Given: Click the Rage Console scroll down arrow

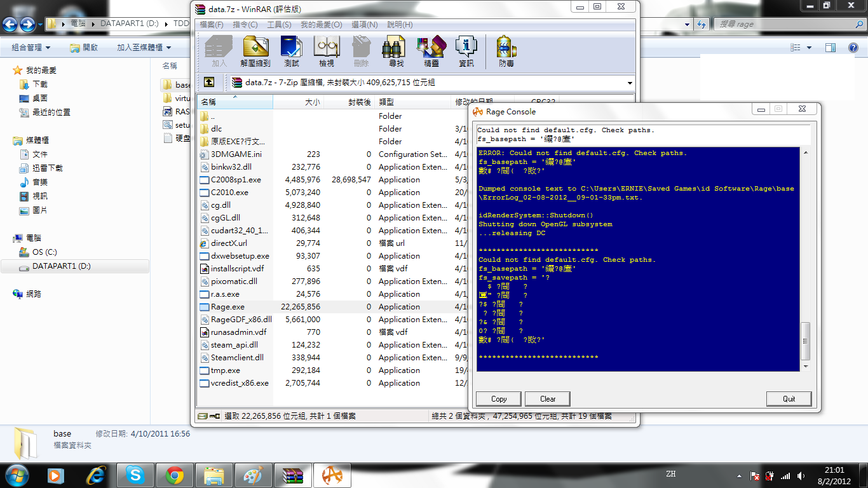Looking at the screenshot, I should click(x=806, y=366).
